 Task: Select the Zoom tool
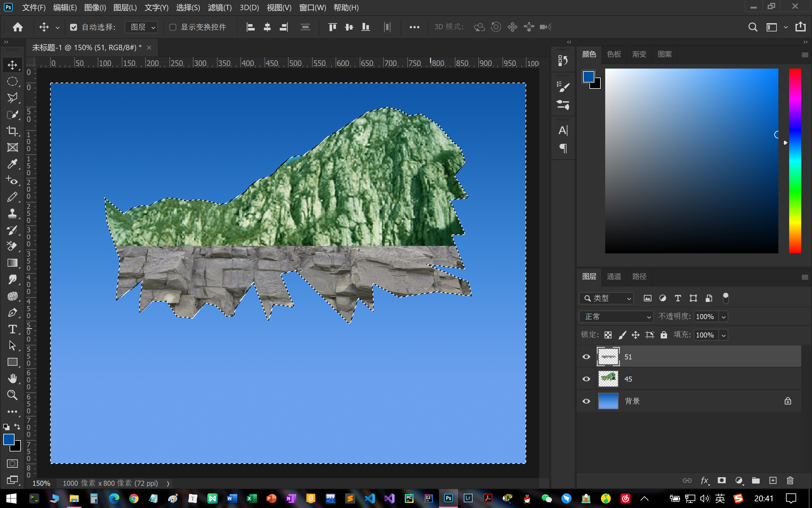[x=12, y=395]
